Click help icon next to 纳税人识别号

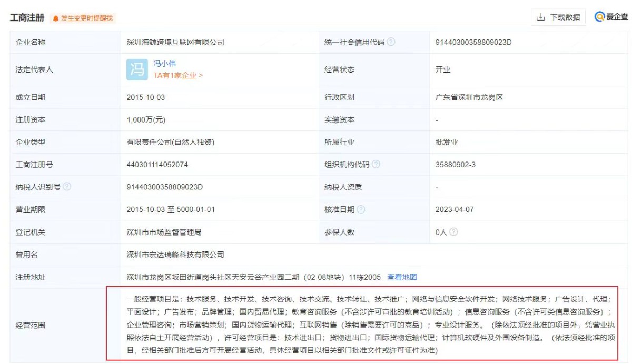pyautogui.click(x=67, y=187)
